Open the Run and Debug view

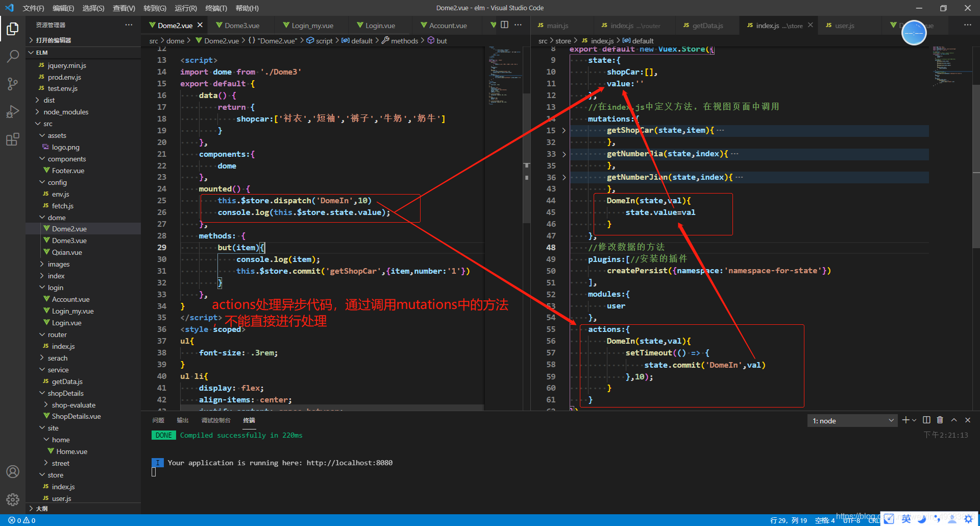[13, 111]
